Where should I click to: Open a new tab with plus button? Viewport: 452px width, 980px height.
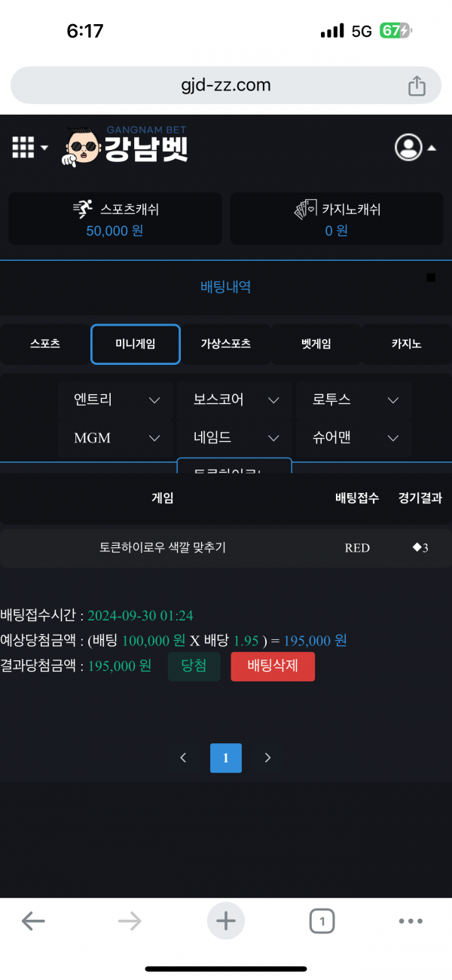(x=226, y=920)
